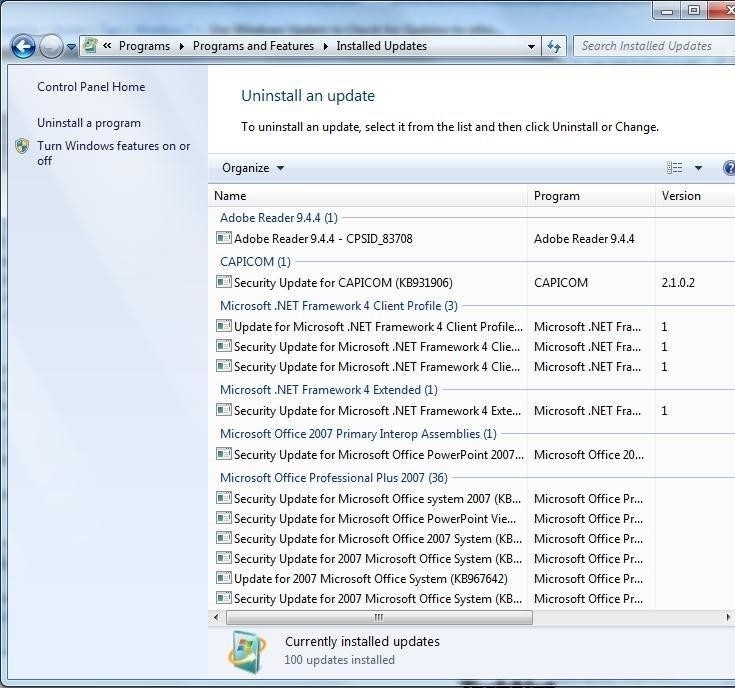Collapse the Microsoft Office Professional Plus 2007 group
Image resolution: width=735 pixels, height=688 pixels.
(x=333, y=478)
